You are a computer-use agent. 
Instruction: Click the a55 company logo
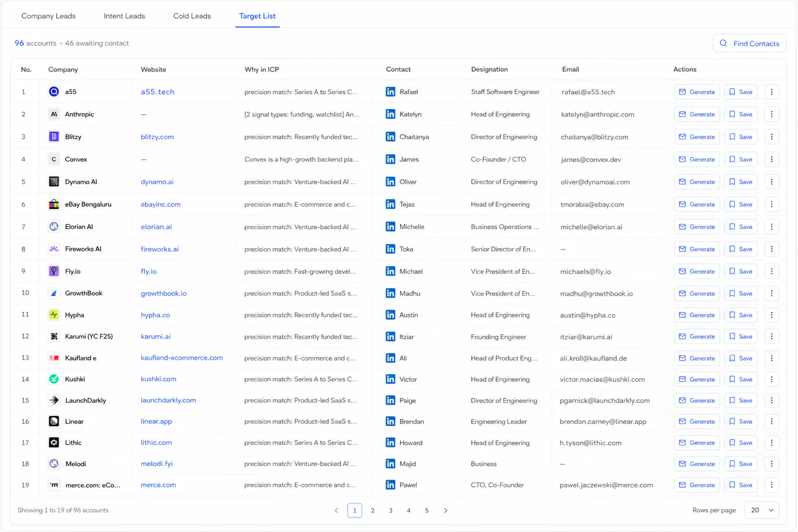[x=54, y=92]
